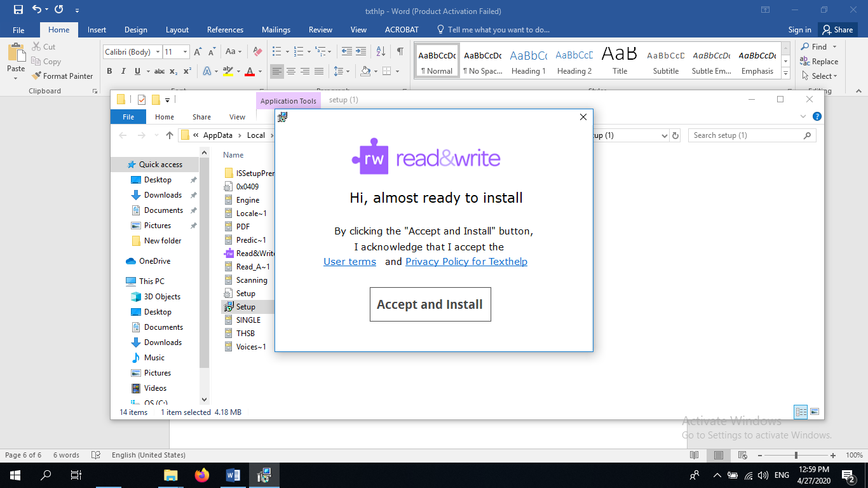Open Task View on the taskbar
This screenshot has height=488, width=868.
pos(76,475)
